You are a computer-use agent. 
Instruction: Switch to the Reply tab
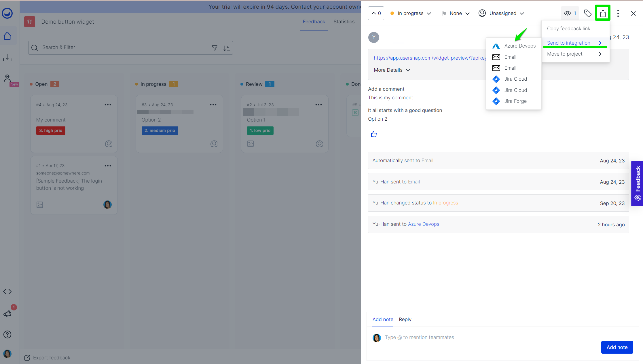tap(405, 319)
